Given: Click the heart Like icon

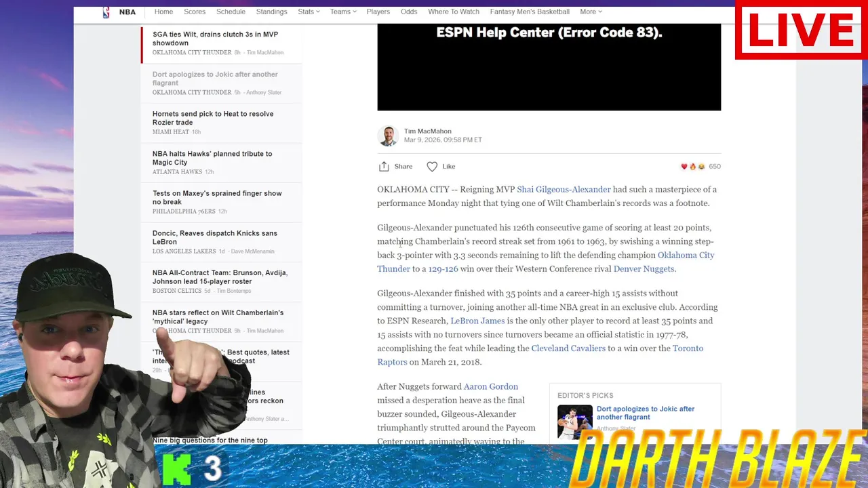Looking at the screenshot, I should (x=432, y=166).
